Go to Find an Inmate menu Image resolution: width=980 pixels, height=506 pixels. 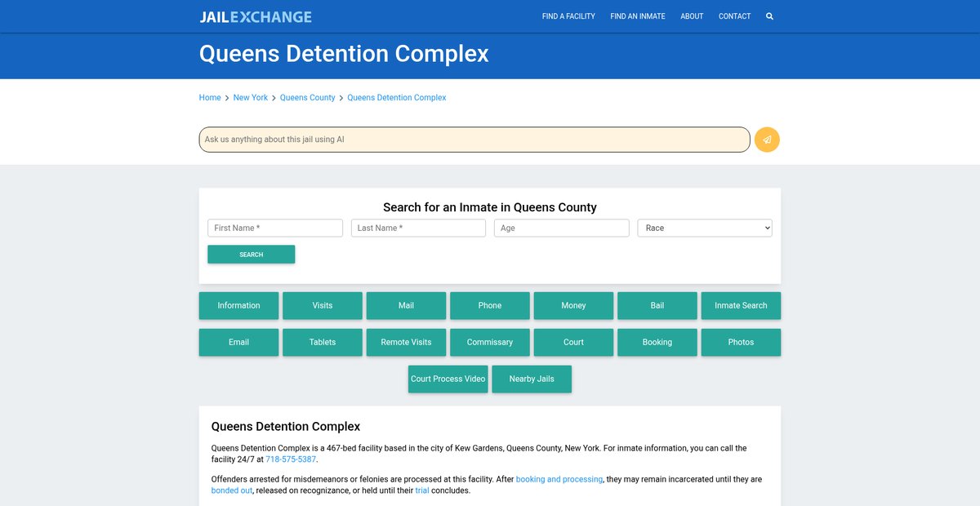coord(637,16)
